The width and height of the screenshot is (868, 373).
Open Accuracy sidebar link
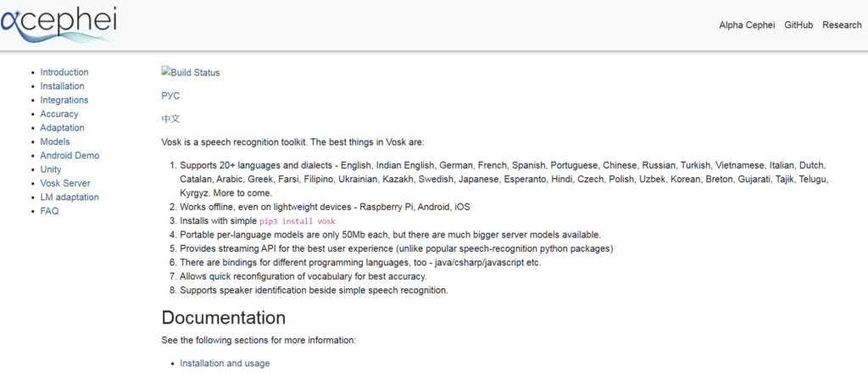(59, 114)
